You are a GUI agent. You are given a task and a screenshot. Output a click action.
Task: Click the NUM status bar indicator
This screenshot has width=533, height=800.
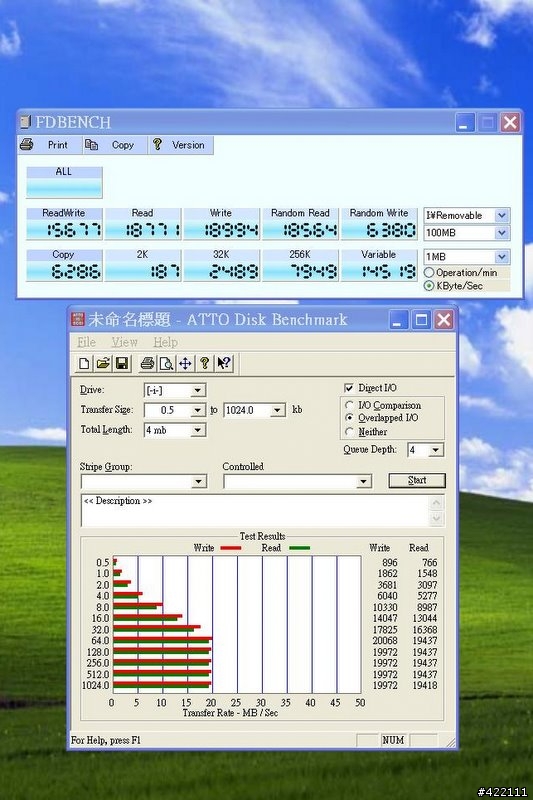393,740
